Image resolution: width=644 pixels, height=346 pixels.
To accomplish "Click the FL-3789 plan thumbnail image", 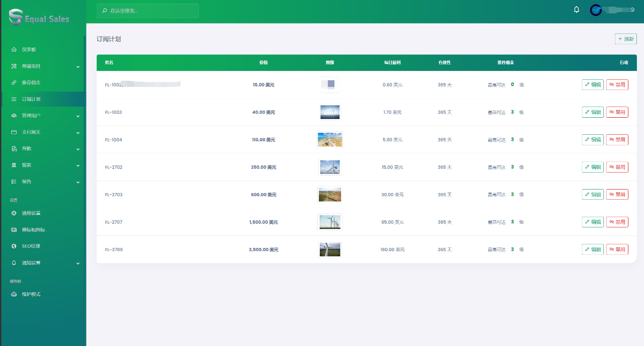I will pos(330,249).
